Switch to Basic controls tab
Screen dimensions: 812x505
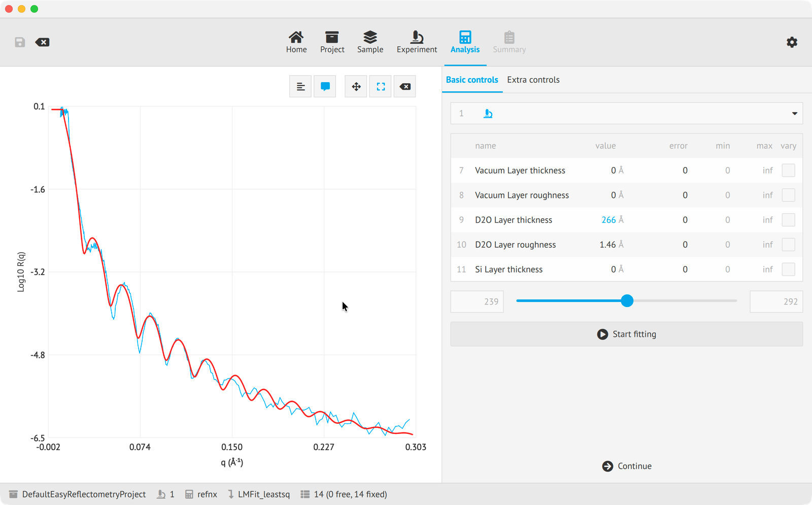[x=472, y=80]
